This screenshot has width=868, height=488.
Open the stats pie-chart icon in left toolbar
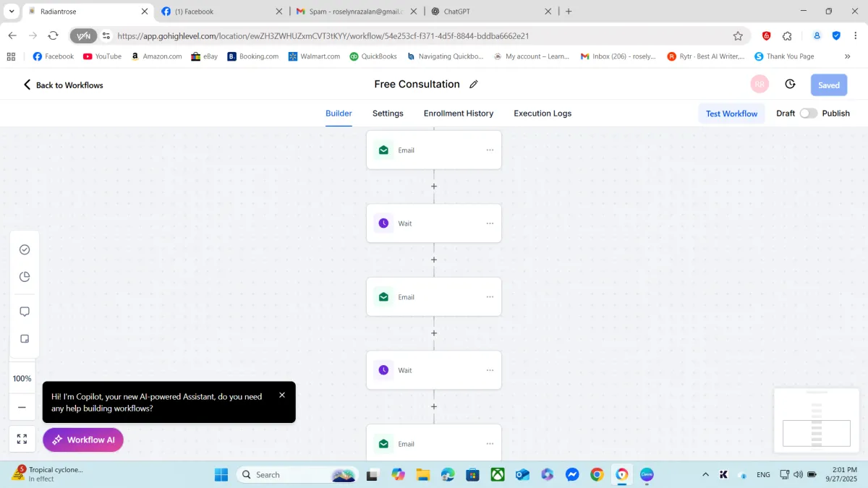point(25,277)
